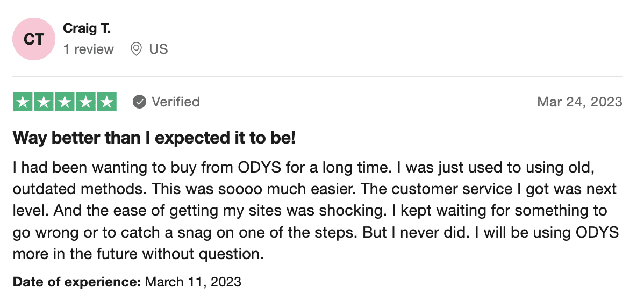
Task: Click the Mar 24, 2023 review date
Action: (x=579, y=102)
